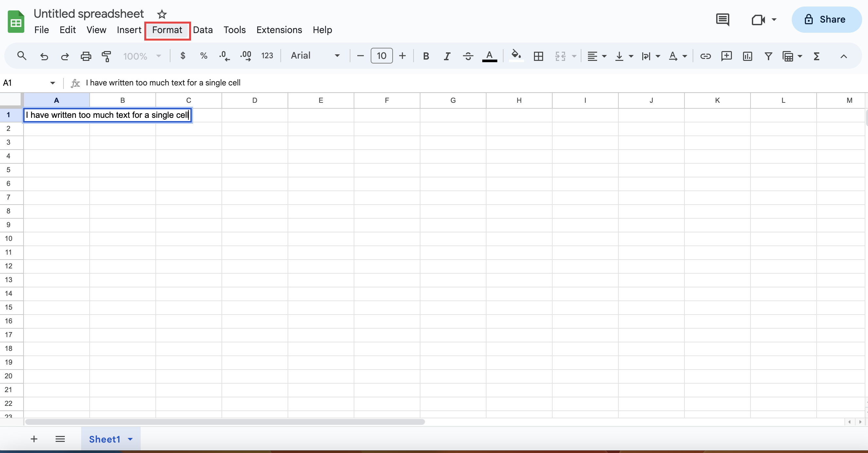Open the Extensions menu
868x453 pixels.
(279, 30)
